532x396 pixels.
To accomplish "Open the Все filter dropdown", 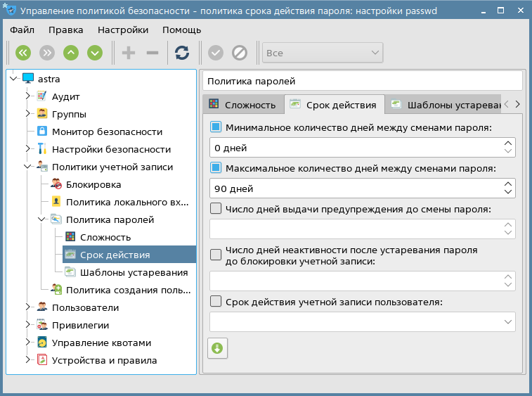I will 323,53.
